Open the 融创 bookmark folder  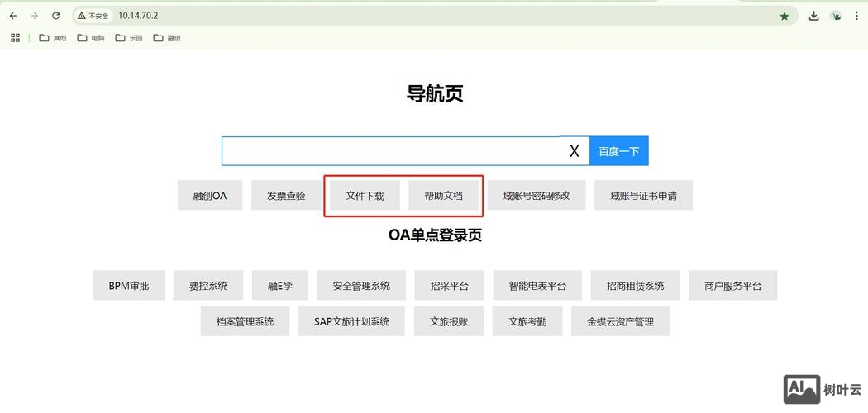coord(167,38)
